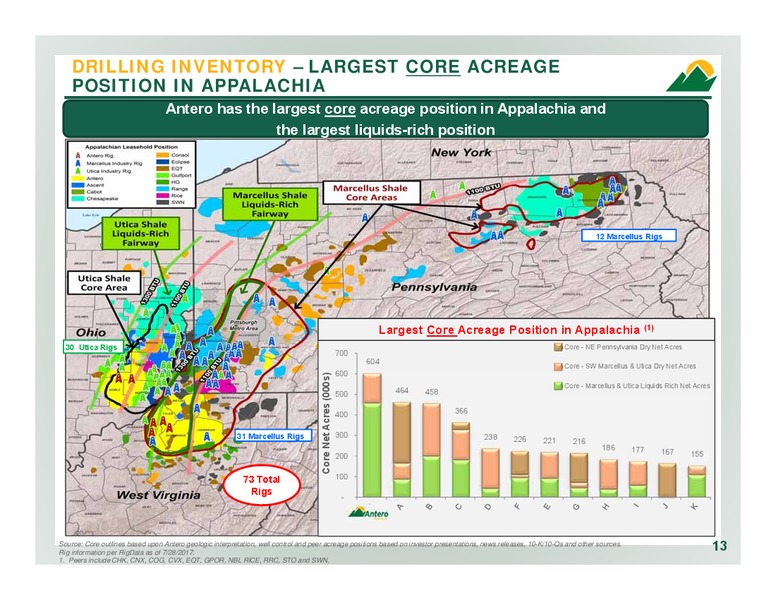Click the 700 y-axis tick label
776x600 pixels.
coord(341,353)
